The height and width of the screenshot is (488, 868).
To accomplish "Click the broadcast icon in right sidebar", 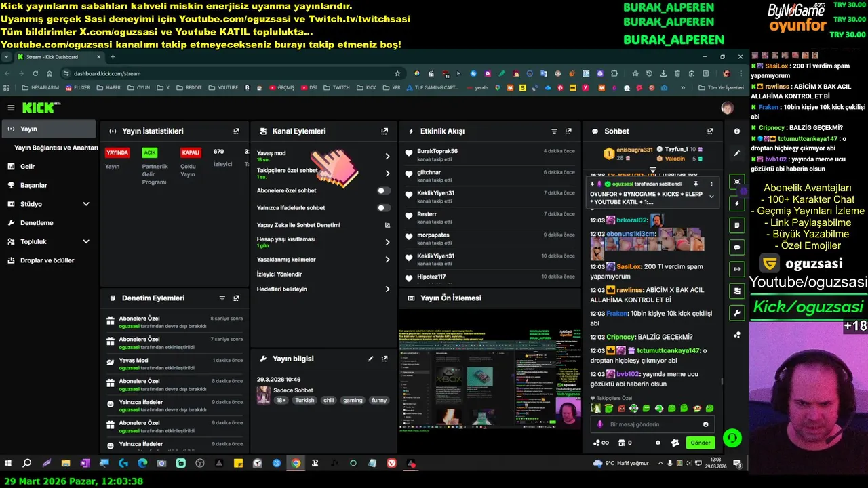I will (737, 269).
